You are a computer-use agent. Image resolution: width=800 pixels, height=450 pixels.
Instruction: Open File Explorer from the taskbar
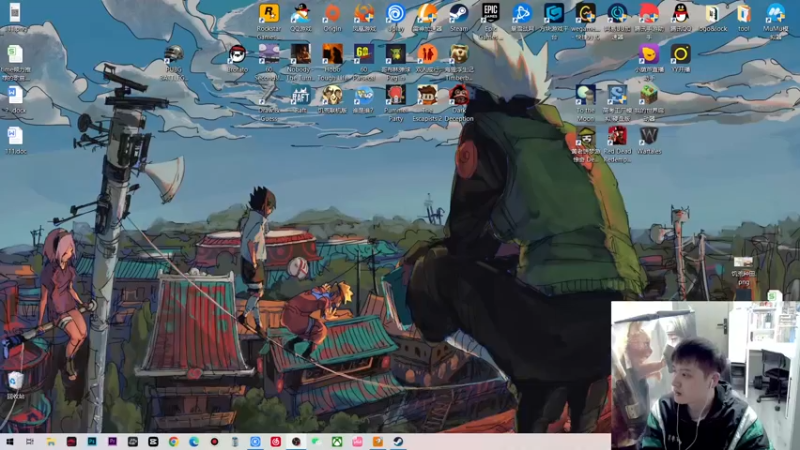51,442
